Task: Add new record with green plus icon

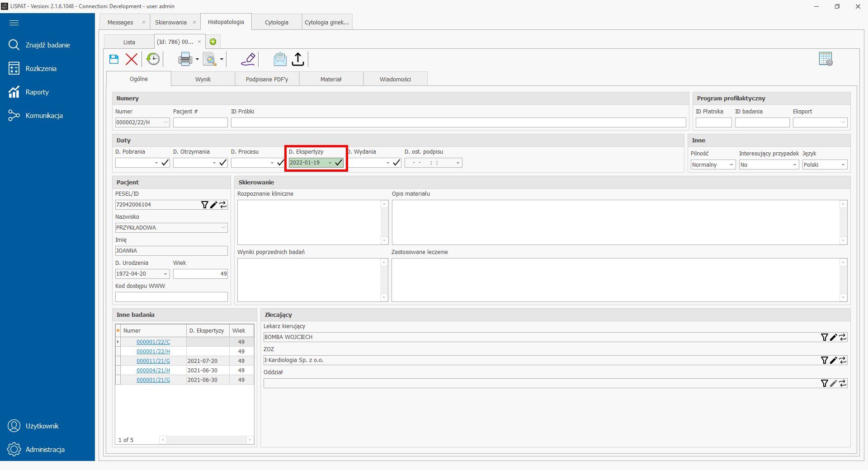Action: [x=213, y=42]
